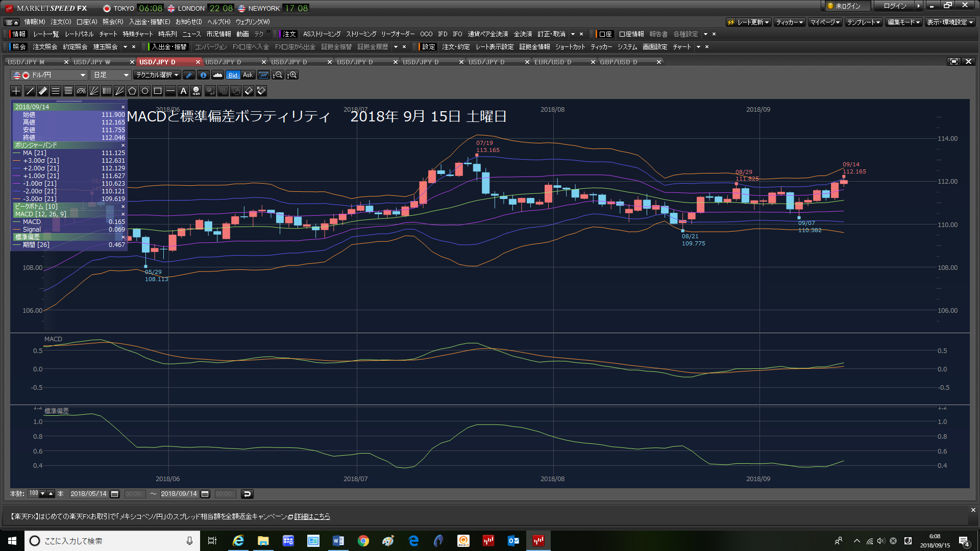Toggle the 設定 toolbar group
This screenshot has width=980, height=551.
pyautogui.click(x=428, y=47)
